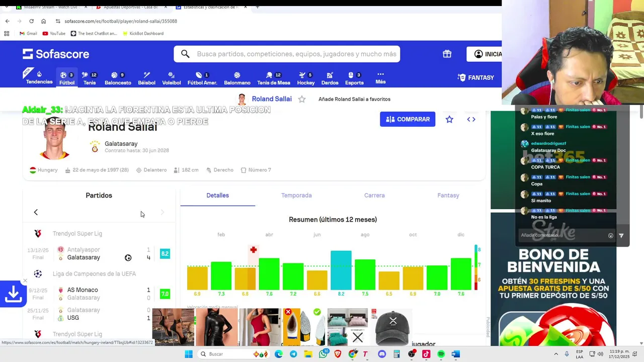Open the browser home page

43,21
